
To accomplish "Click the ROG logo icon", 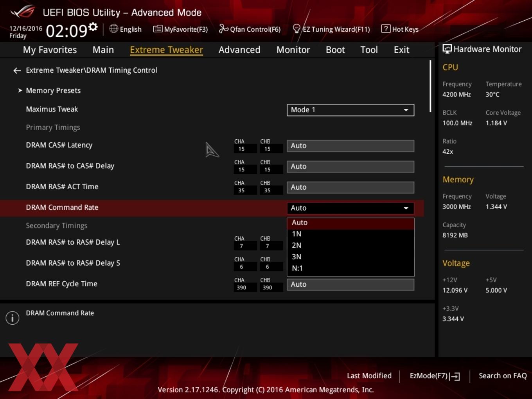I will coord(22,11).
